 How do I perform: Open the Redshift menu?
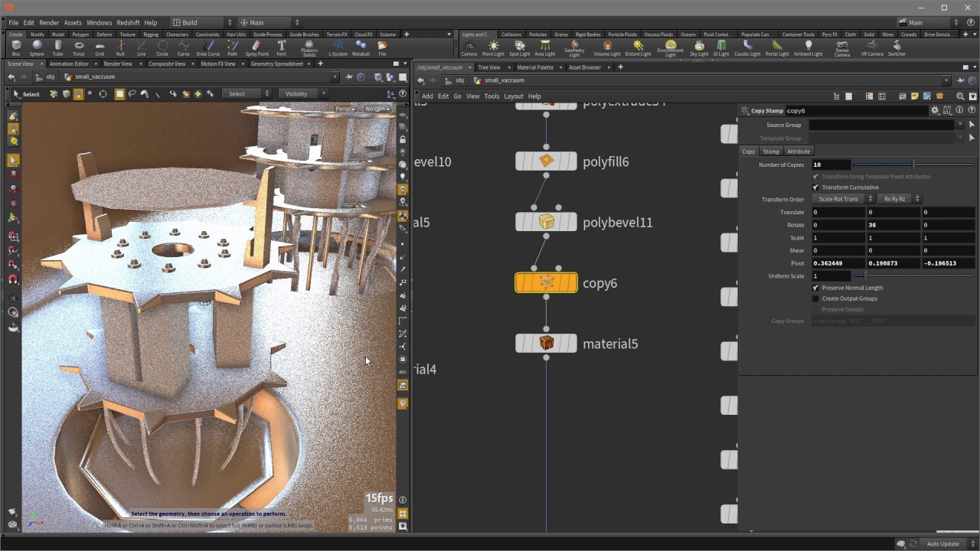(128, 23)
